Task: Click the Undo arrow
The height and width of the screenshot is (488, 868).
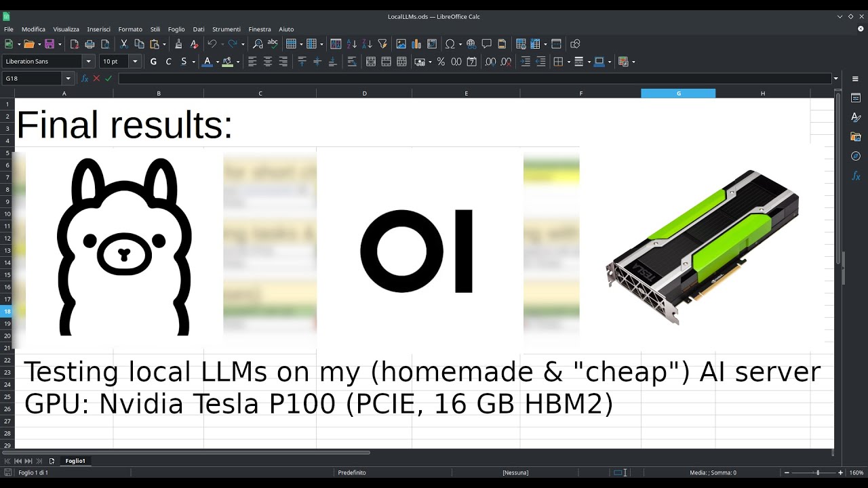Action: [x=212, y=44]
